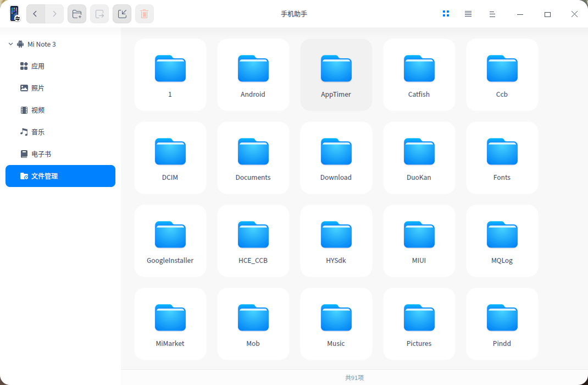Switch to icon grid view
Image resolution: width=588 pixels, height=385 pixels.
tap(446, 14)
